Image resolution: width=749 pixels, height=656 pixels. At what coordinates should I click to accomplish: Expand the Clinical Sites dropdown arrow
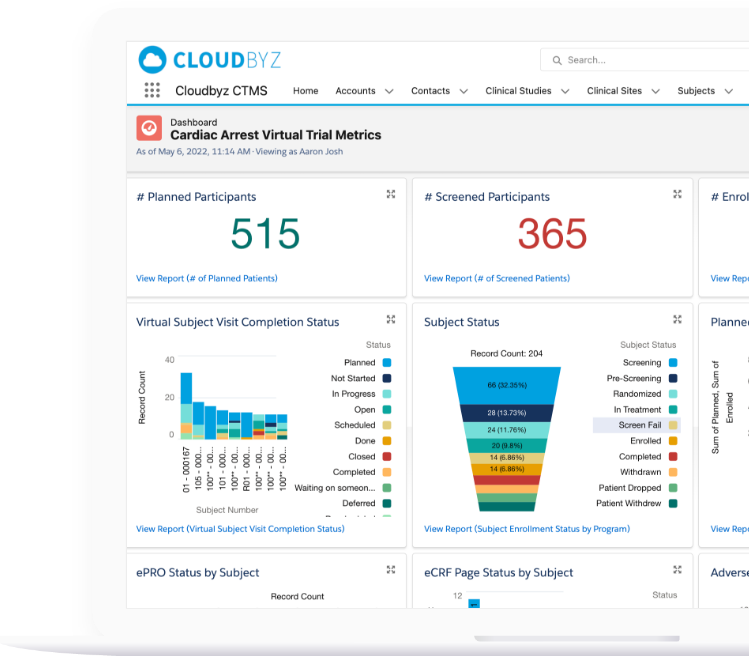pos(656,91)
